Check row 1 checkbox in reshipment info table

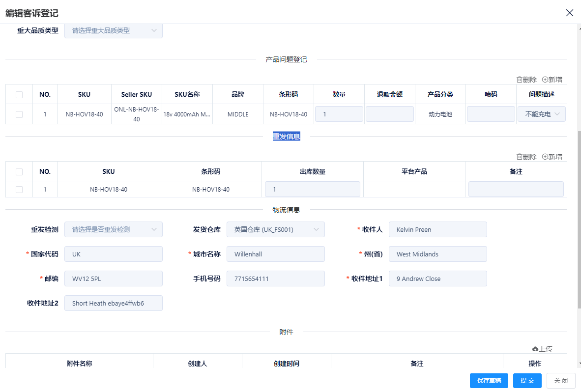tap(19, 189)
